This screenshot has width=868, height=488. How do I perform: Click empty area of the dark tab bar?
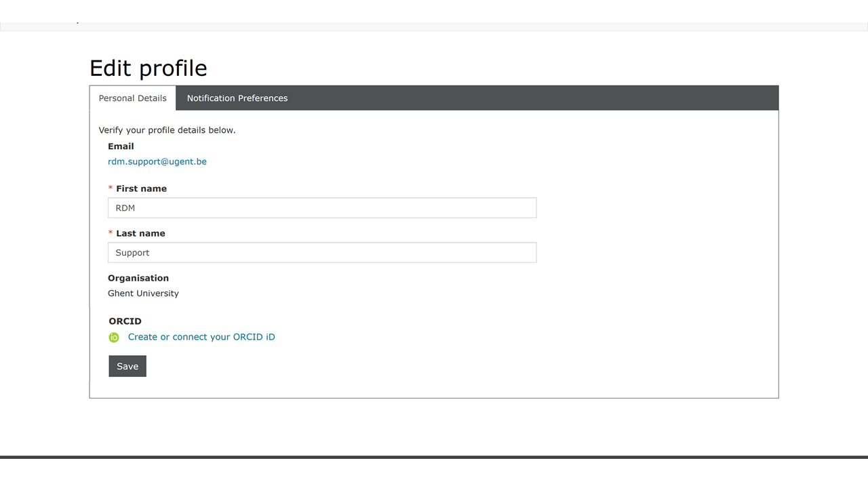click(x=529, y=98)
